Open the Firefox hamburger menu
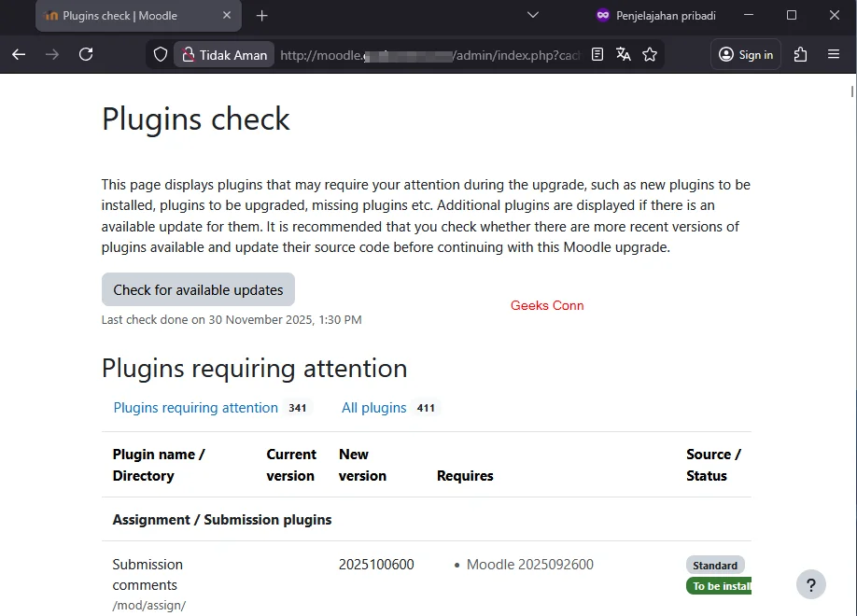The height and width of the screenshot is (616, 857). (834, 54)
